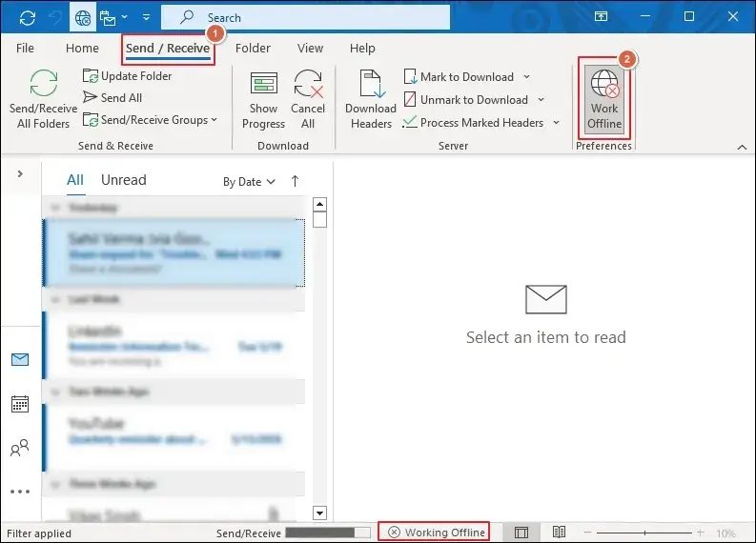The width and height of the screenshot is (756, 543).
Task: Click the More navigation options dots
Action: point(20,492)
